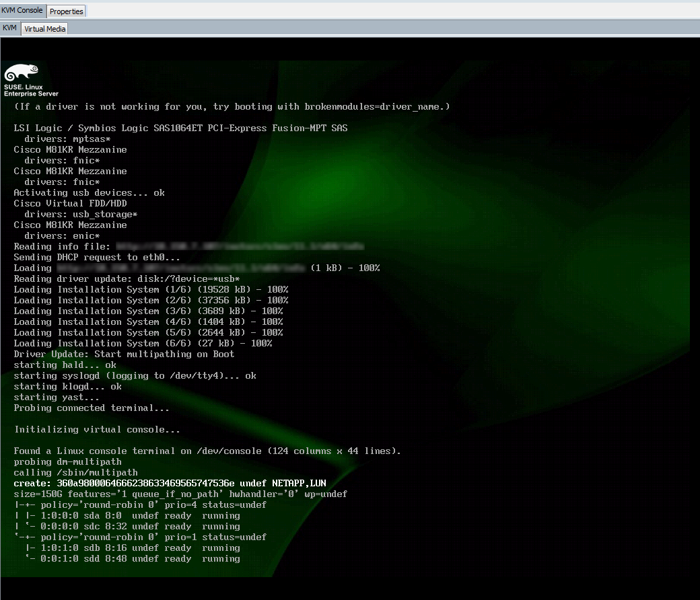Click the 'starting yast...' line
The height and width of the screenshot is (600, 700).
tap(57, 397)
